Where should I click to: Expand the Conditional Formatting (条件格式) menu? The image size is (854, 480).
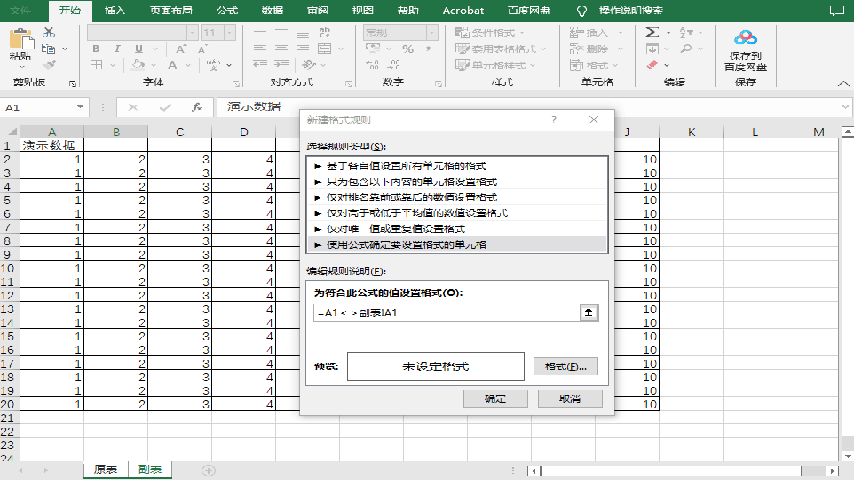489,33
